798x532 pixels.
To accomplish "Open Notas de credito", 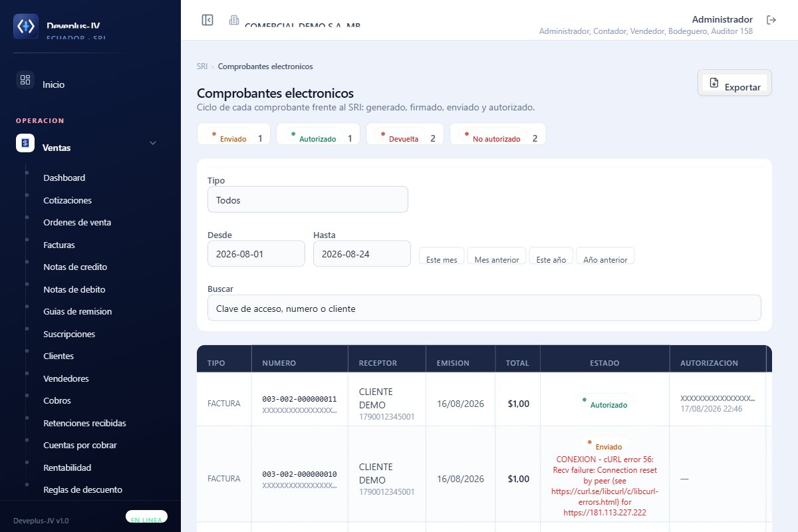I will pyautogui.click(x=75, y=267).
